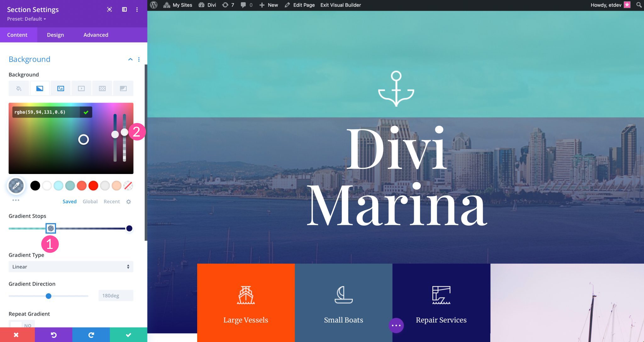Select the image background icon

click(x=60, y=88)
